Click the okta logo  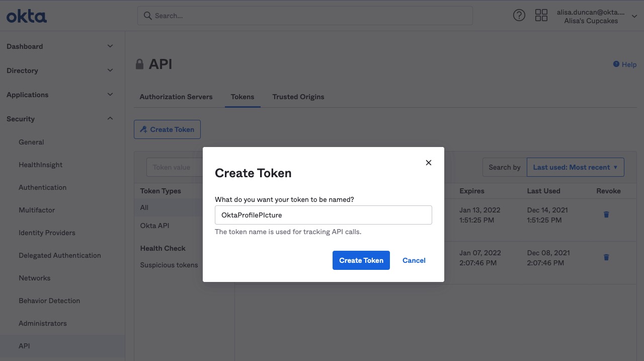click(x=27, y=16)
